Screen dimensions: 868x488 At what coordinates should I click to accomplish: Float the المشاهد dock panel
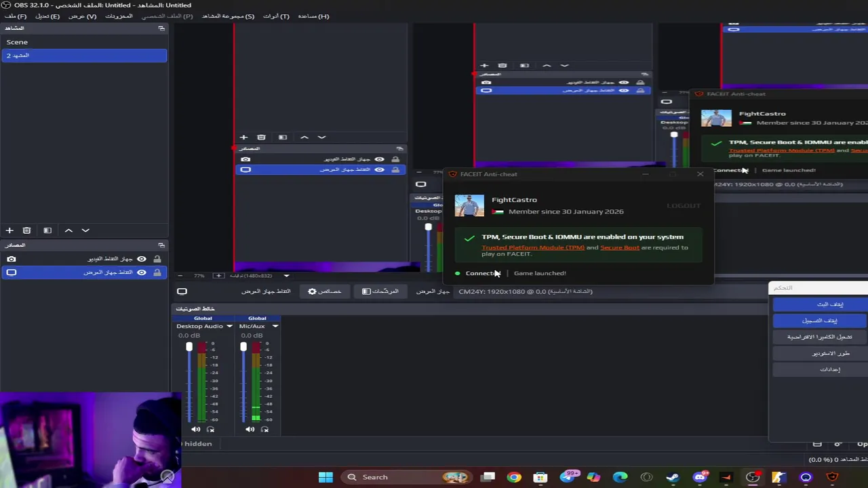coord(161,28)
